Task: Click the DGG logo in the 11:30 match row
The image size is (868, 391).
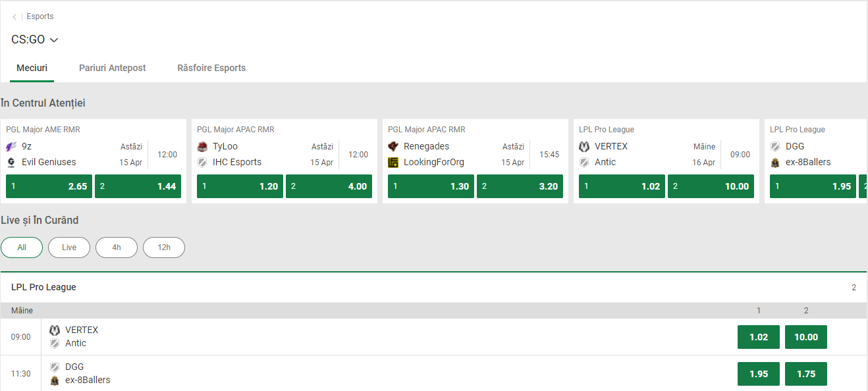Action: 55,367
